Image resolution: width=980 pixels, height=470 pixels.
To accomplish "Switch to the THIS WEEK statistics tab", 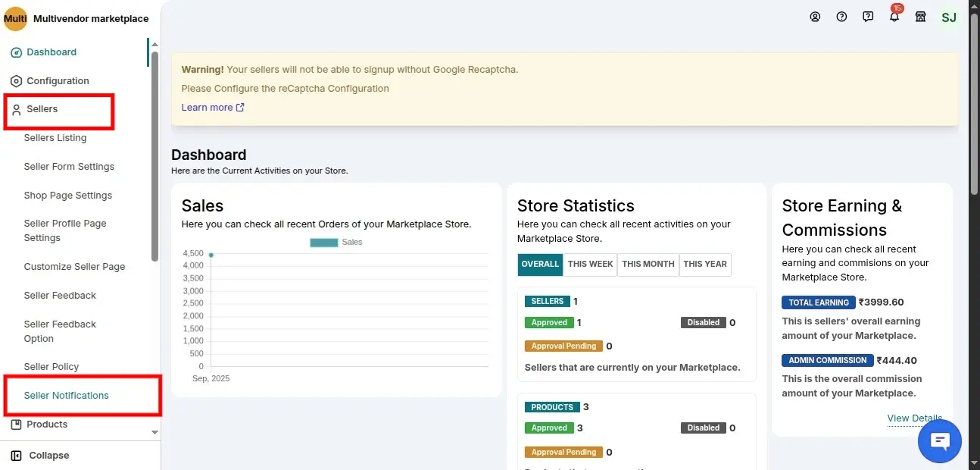I will [x=590, y=265].
